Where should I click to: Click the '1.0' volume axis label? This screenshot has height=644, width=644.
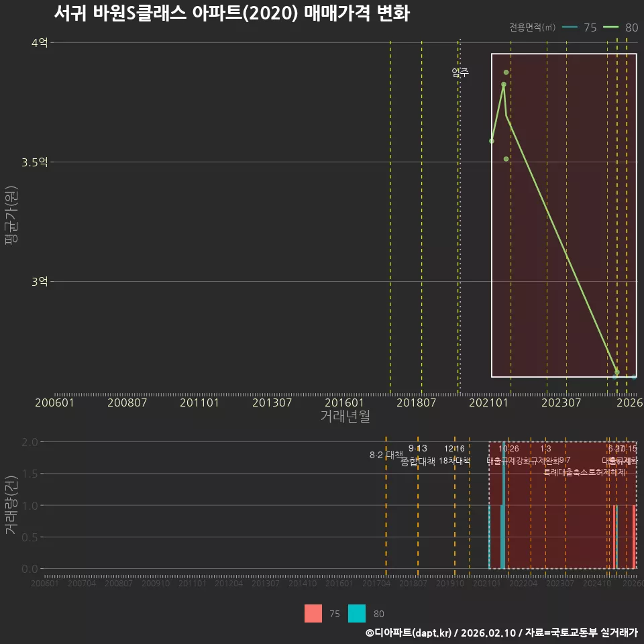30,506
